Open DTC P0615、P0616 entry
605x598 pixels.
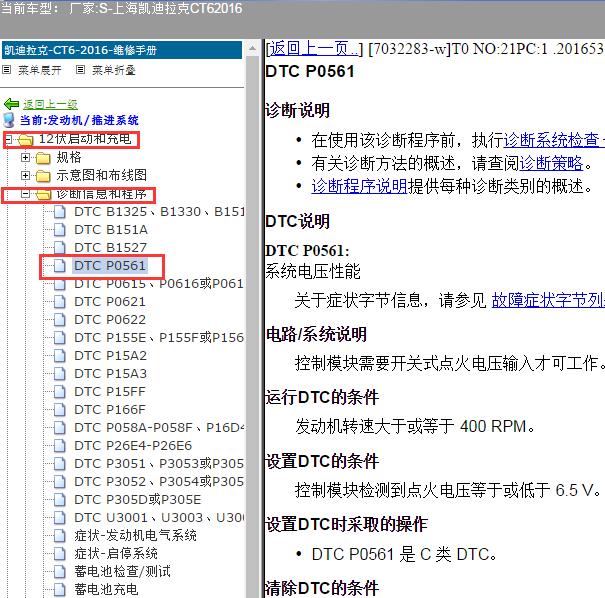159,284
